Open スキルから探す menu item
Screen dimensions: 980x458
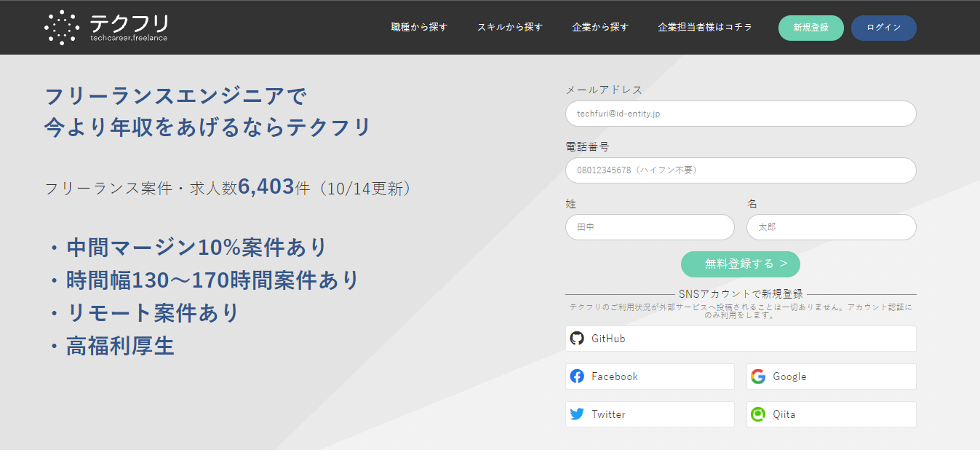pyautogui.click(x=510, y=28)
